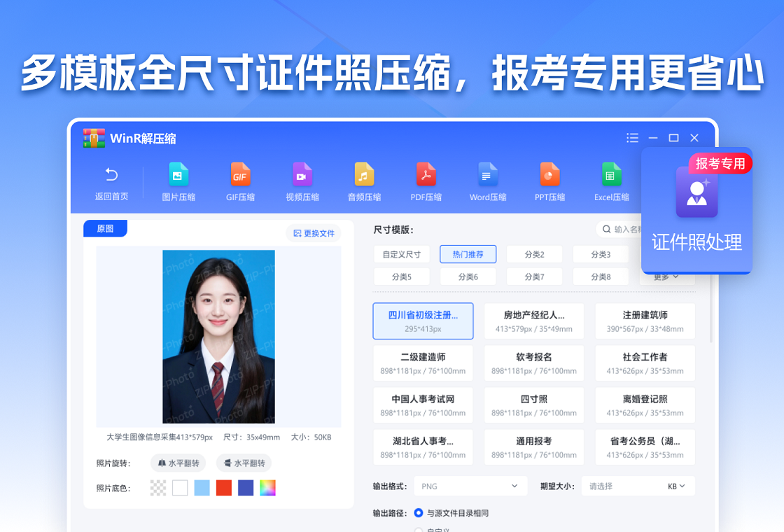Viewport: 784px width, 532px height.
Task: Click 更换文件 to replace the photo
Action: point(314,233)
